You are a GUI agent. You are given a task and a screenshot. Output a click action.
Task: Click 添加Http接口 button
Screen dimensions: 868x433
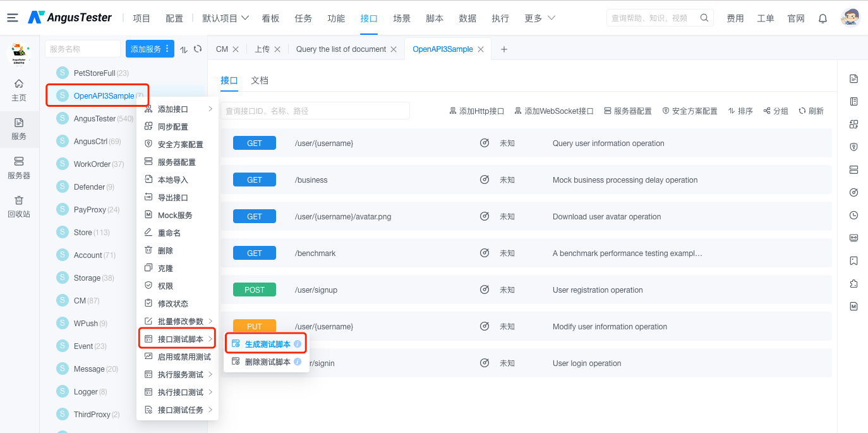477,111
